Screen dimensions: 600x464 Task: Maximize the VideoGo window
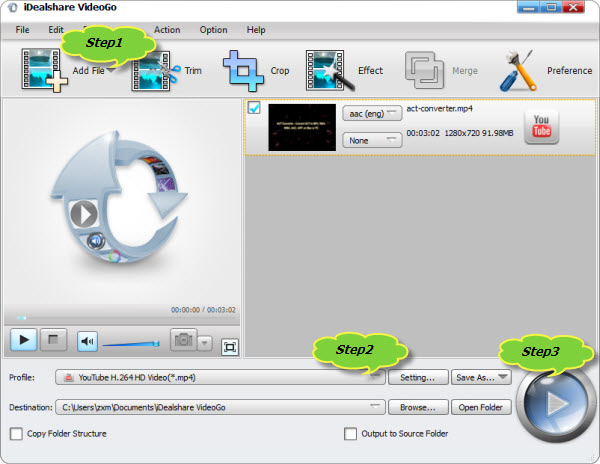551,7
